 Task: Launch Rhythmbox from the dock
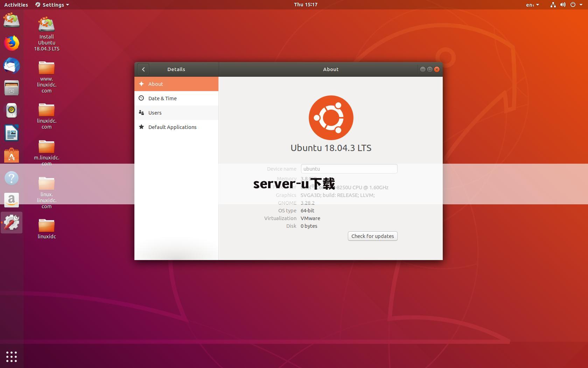(12, 110)
